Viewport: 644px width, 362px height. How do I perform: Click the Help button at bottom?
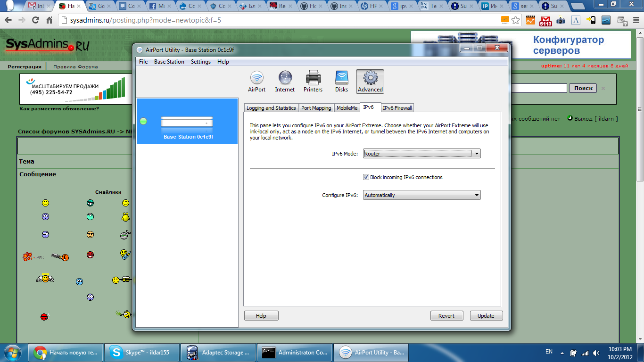point(261,316)
